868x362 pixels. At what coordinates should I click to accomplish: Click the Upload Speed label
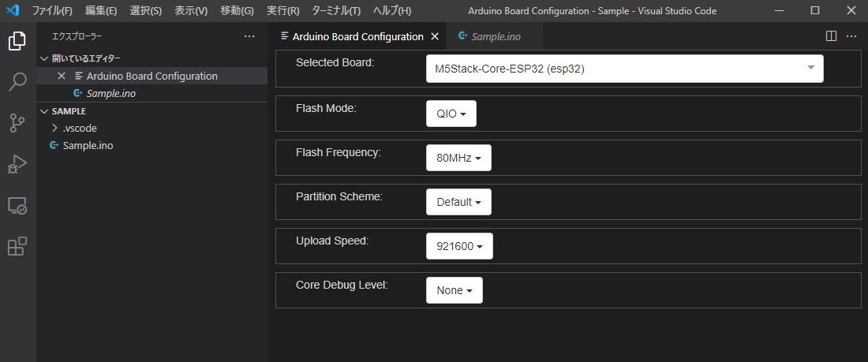pos(333,241)
